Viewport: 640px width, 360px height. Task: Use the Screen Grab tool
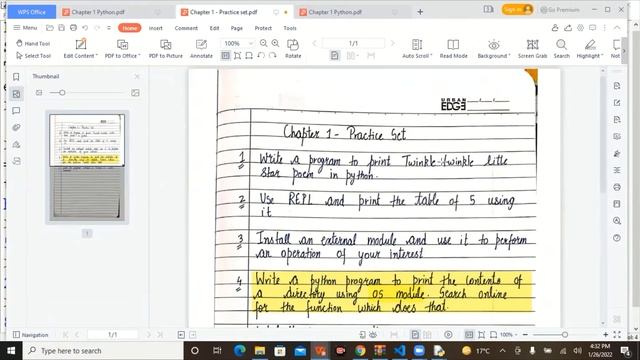point(532,48)
